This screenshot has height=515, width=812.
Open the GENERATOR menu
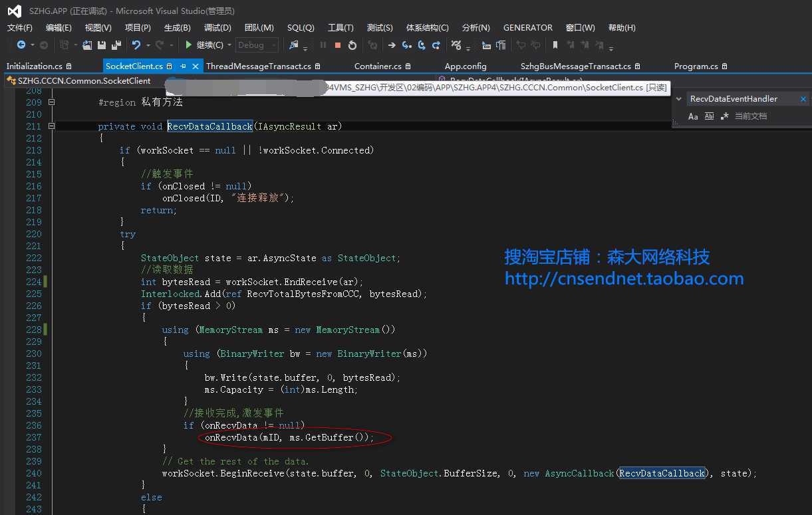(528, 27)
